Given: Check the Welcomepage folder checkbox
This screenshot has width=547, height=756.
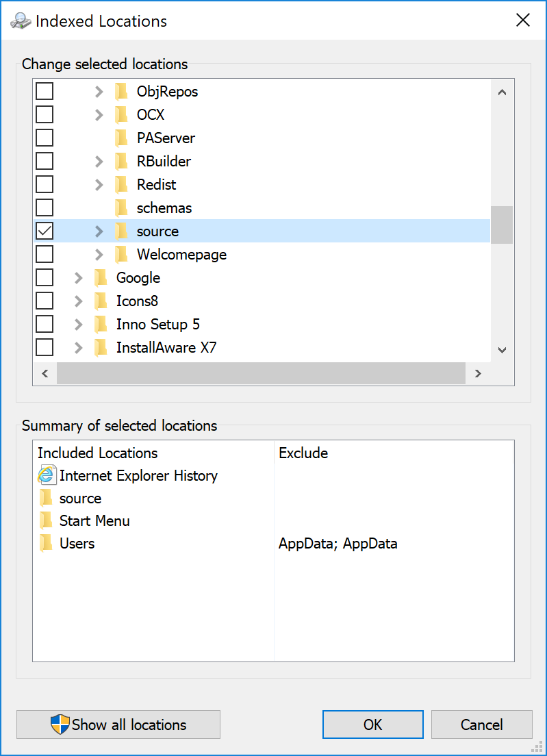Looking at the screenshot, I should [x=44, y=254].
